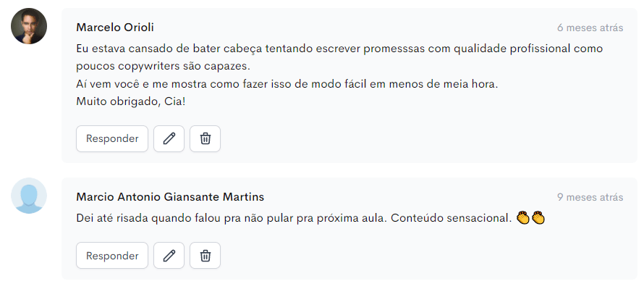Edit Marcelo Orioli's comment with the pencil icon

[169, 139]
